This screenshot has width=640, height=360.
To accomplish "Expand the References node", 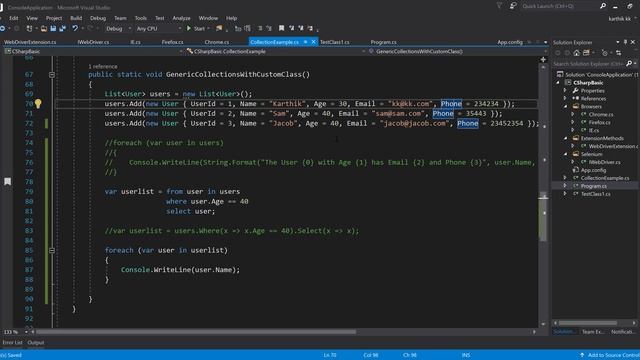I will click(x=566, y=98).
